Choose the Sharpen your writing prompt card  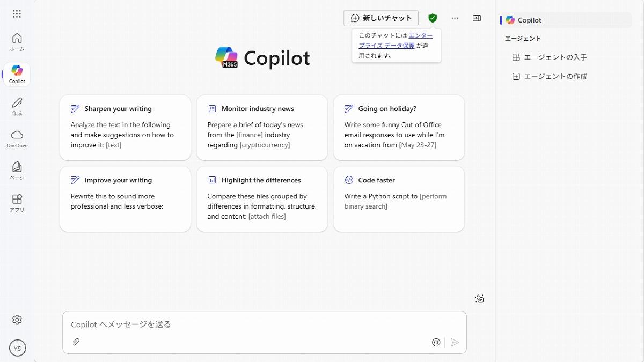pos(125,128)
